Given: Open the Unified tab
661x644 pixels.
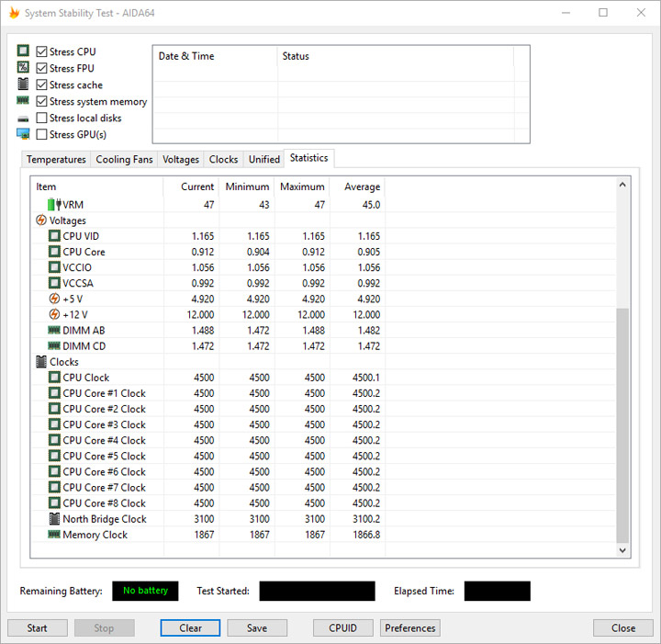Looking at the screenshot, I should point(263,160).
